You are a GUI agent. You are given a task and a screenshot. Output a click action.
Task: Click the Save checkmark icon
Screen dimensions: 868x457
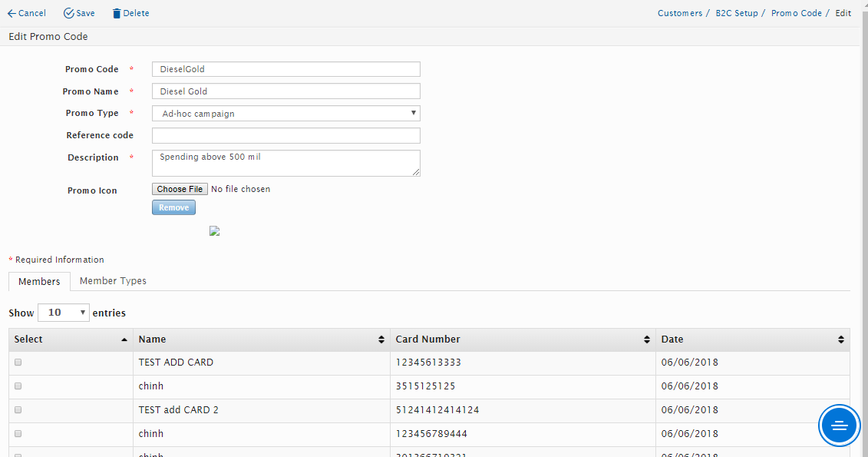68,13
